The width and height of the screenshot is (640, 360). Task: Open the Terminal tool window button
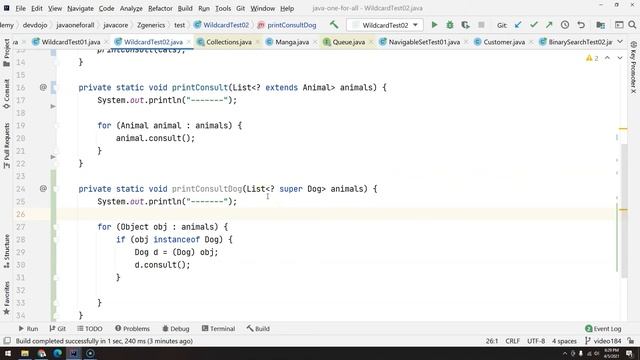218,329
